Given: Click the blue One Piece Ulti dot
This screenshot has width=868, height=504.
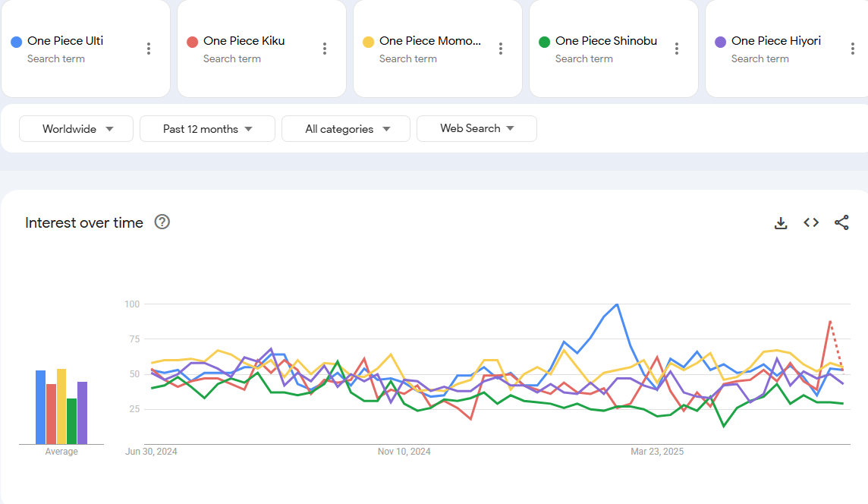Looking at the screenshot, I should [17, 42].
